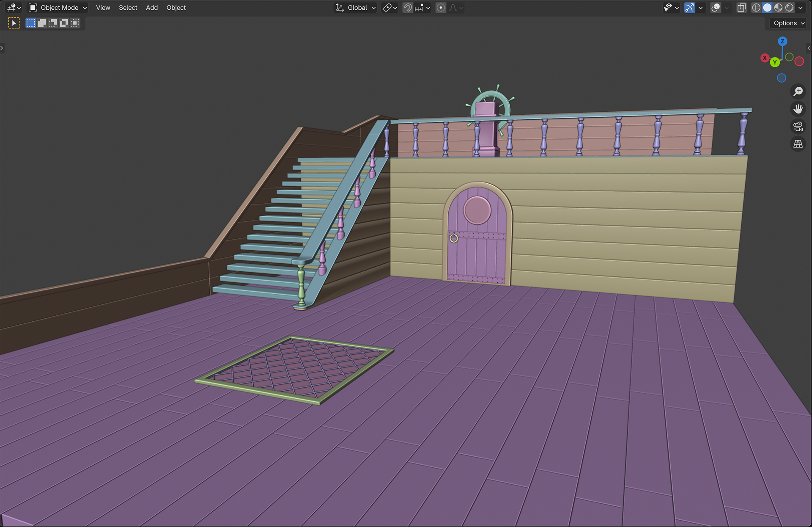812x527 pixels.
Task: Toggle the camera view icon
Action: [798, 127]
